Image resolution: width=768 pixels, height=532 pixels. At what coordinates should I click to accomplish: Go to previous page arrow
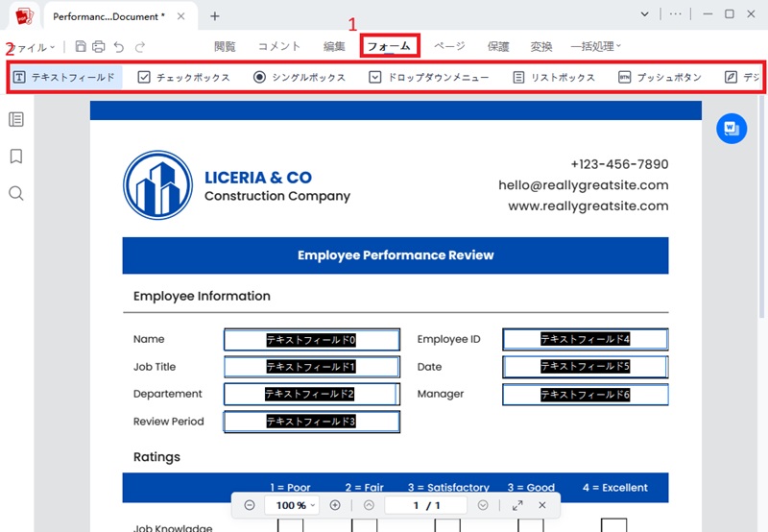point(369,505)
